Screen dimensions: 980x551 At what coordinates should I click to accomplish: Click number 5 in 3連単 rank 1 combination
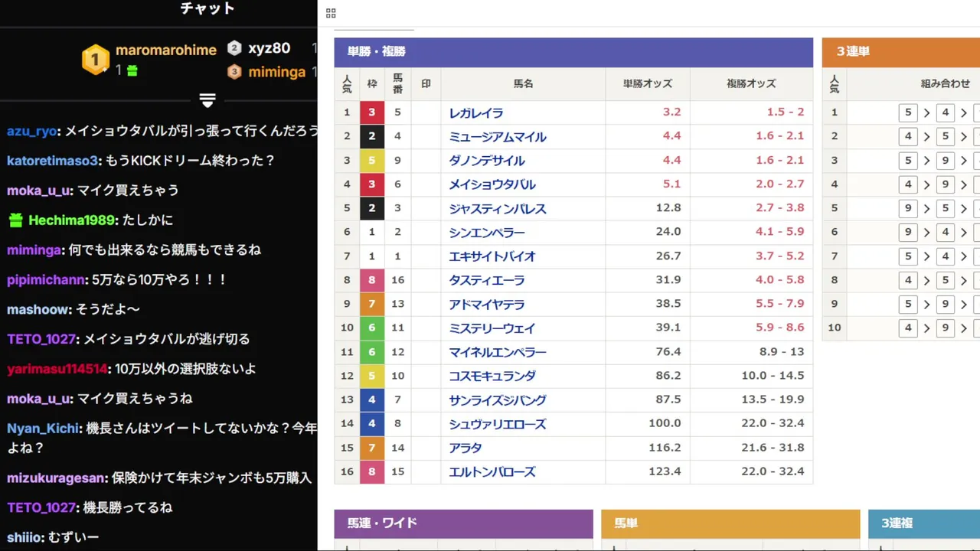[908, 112]
